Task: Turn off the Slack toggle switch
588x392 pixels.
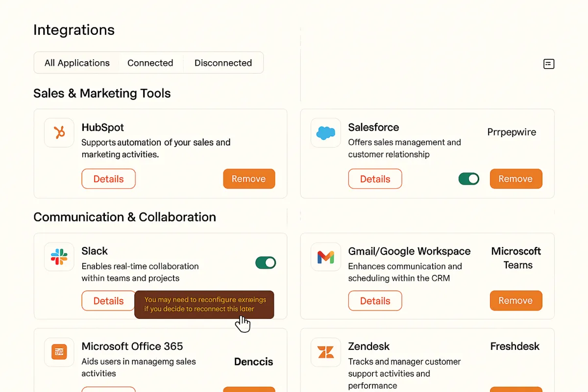Action: click(266, 263)
